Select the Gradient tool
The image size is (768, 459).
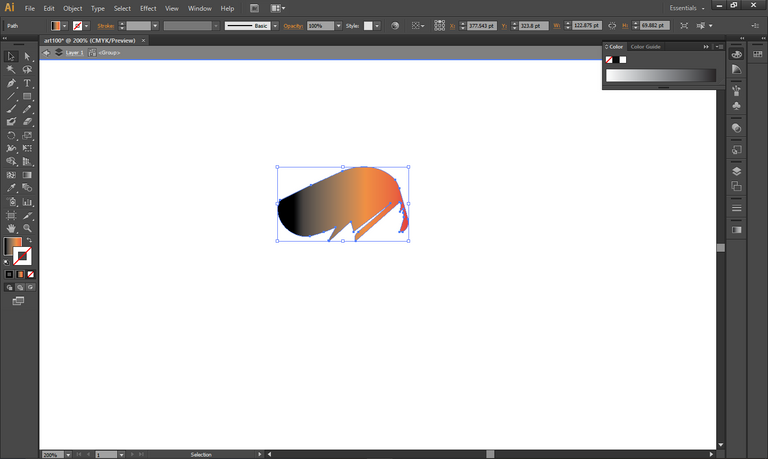pyautogui.click(x=27, y=175)
